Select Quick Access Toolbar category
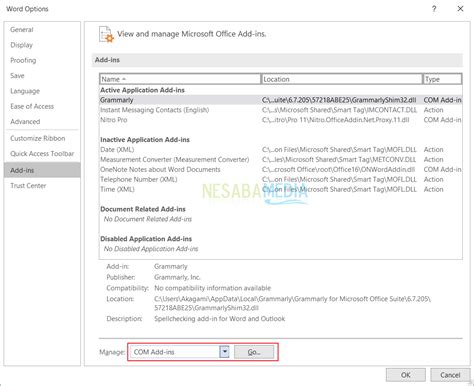This screenshot has height=386, width=474. 42,154
